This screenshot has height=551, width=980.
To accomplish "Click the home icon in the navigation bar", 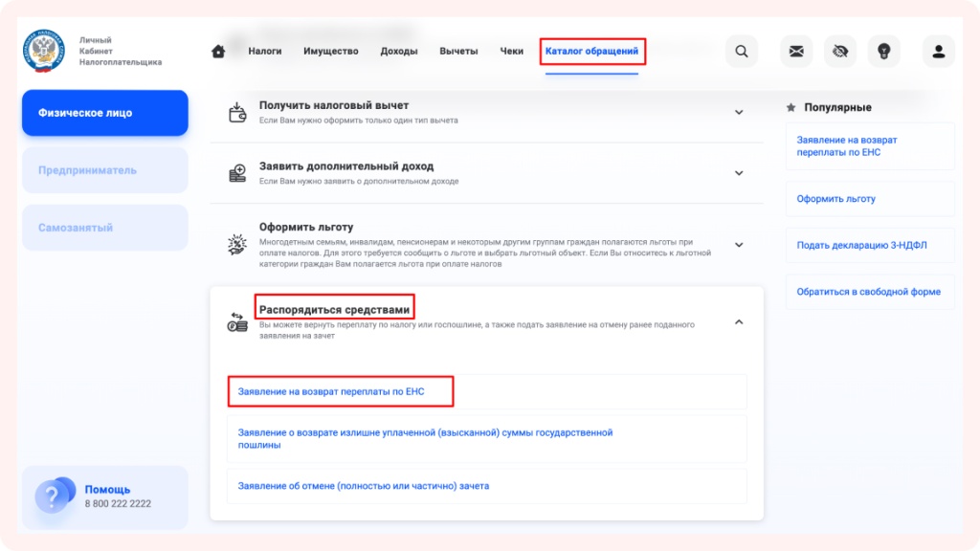I will click(218, 52).
